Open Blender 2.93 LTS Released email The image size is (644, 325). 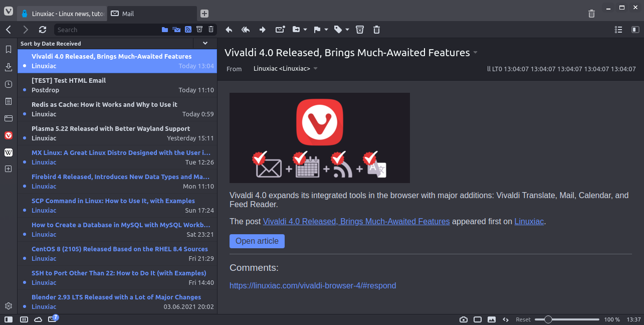click(117, 302)
